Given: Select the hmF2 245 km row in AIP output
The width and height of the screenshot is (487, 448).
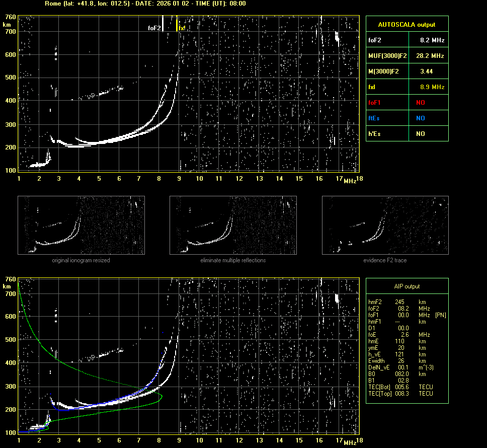Looking at the screenshot, I should pyautogui.click(x=397, y=302).
